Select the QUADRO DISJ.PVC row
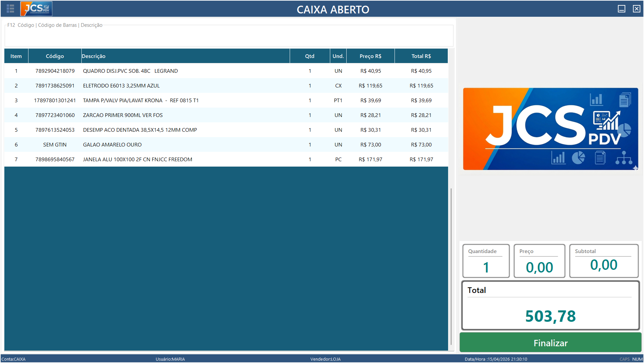 (x=130, y=71)
